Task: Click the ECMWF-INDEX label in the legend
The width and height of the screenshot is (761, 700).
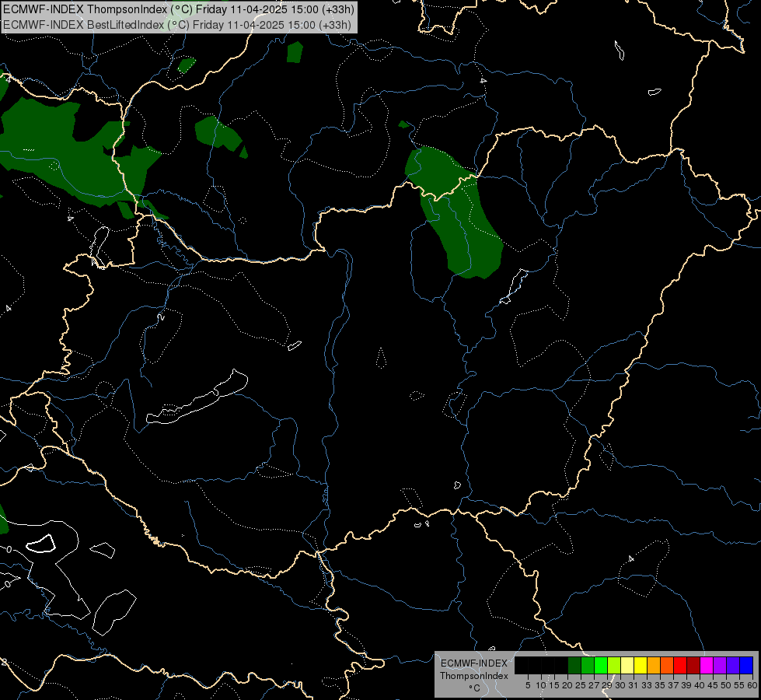Action: [474, 663]
